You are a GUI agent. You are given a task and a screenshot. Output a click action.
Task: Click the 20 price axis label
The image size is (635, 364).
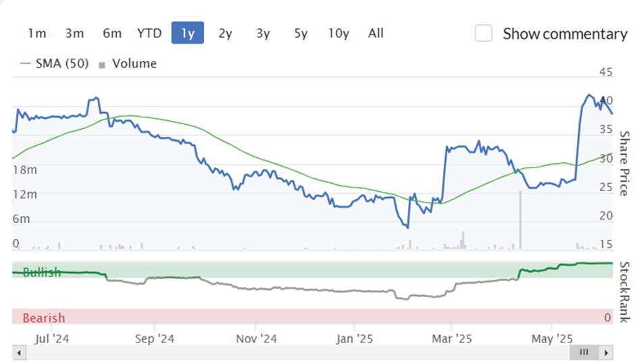pyautogui.click(x=606, y=216)
